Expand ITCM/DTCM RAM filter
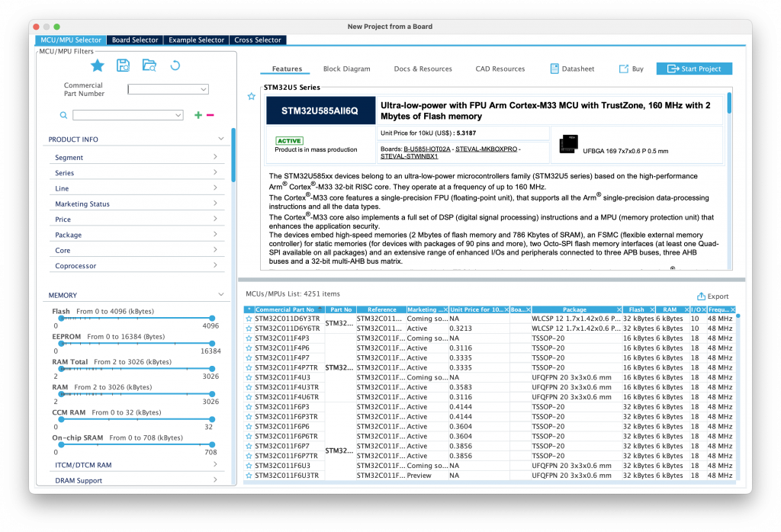The height and width of the screenshot is (532, 781). [x=215, y=464]
